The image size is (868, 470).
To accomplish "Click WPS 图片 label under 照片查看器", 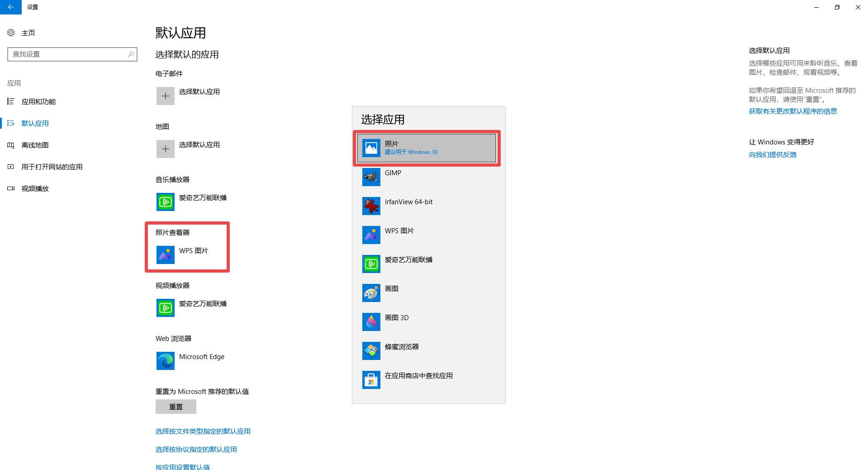I will [x=194, y=251].
